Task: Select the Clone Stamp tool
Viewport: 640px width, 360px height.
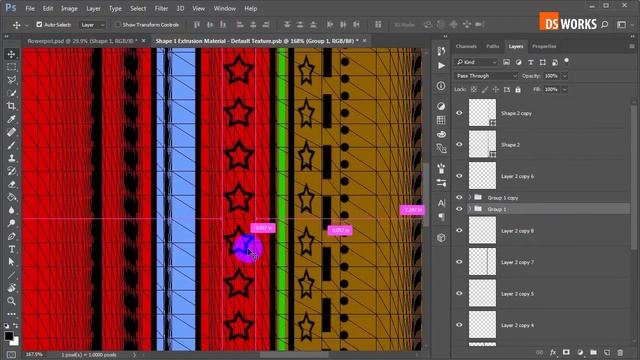Action: click(x=11, y=158)
